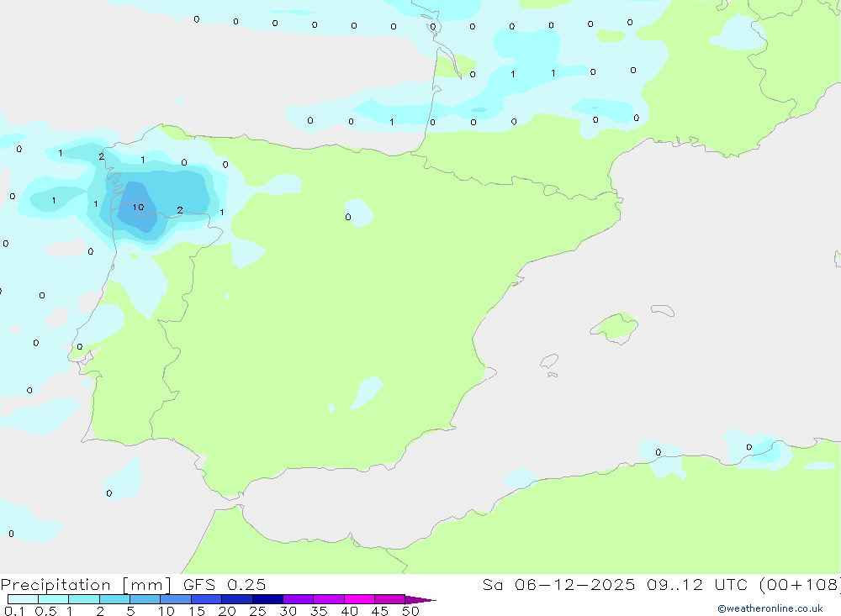Select the 'GFS 0.25' model label
The height and width of the screenshot is (616, 841).
[225, 584]
